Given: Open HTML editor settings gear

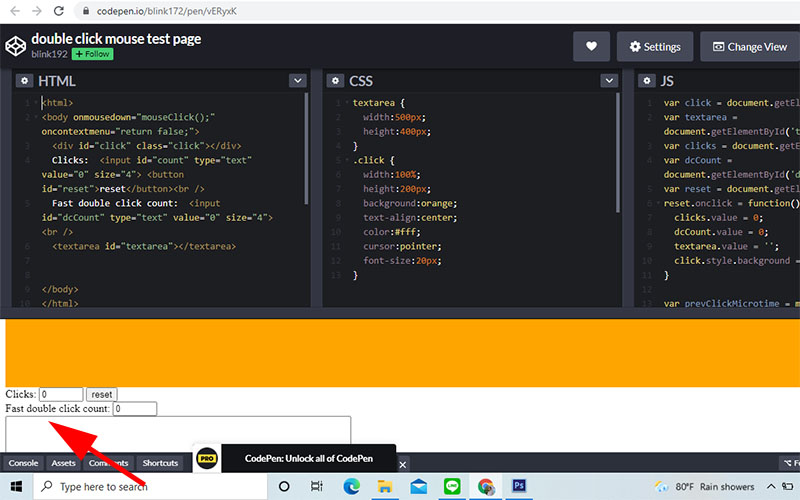Looking at the screenshot, I should click(x=24, y=81).
